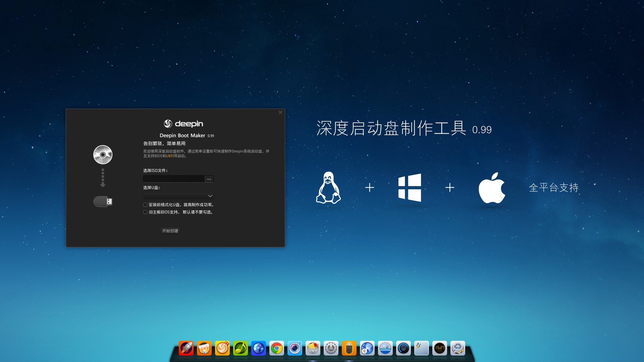Screen dimensions: 644x362
Task: Click the 深度启动盘制作工具 title text
Action: click(x=391, y=128)
